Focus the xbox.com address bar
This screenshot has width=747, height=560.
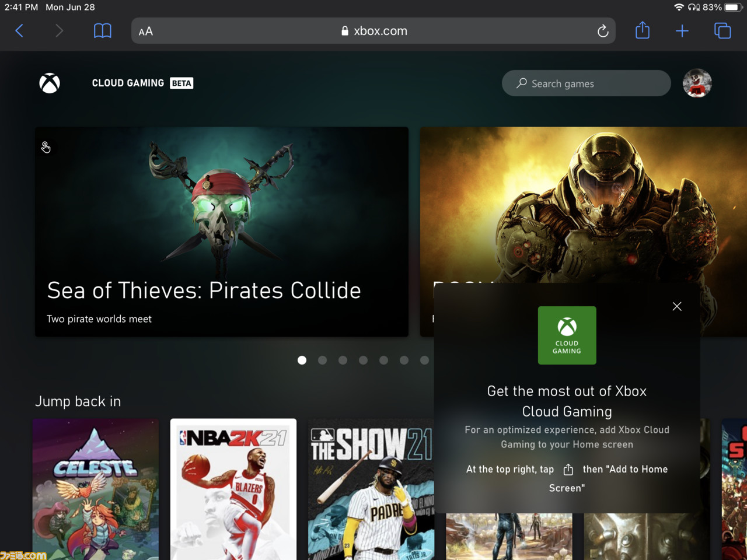point(375,31)
